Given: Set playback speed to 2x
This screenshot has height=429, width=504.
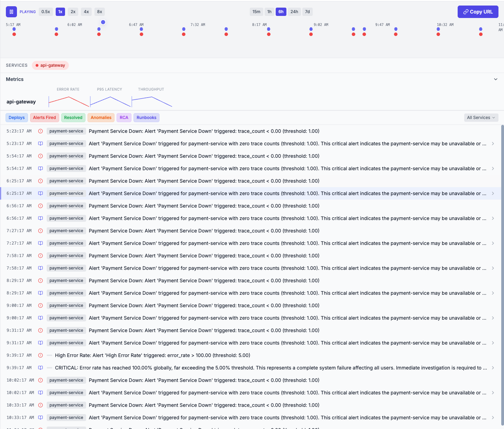Looking at the screenshot, I should [73, 12].
